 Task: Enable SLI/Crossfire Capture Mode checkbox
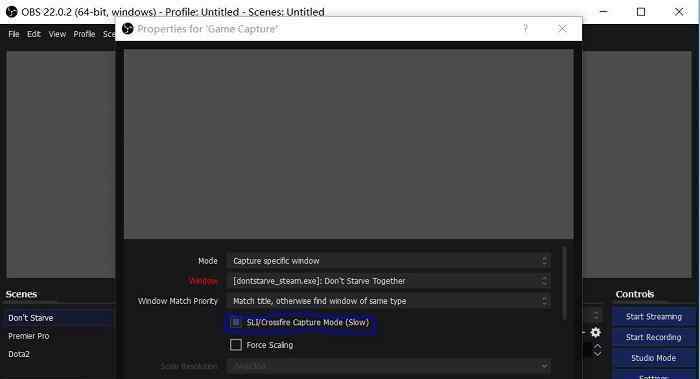236,322
